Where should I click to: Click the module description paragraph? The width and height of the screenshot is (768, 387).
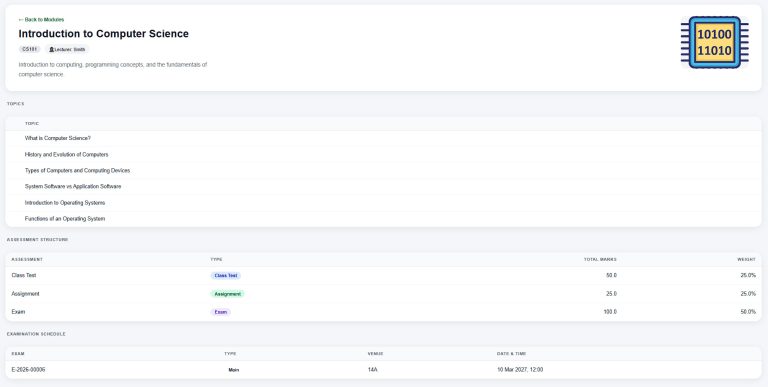(113, 70)
